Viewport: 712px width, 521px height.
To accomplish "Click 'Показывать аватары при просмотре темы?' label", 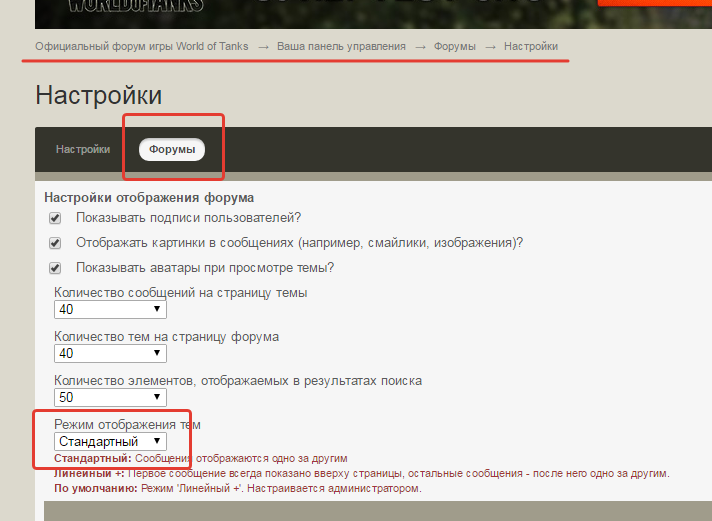I will click(205, 268).
